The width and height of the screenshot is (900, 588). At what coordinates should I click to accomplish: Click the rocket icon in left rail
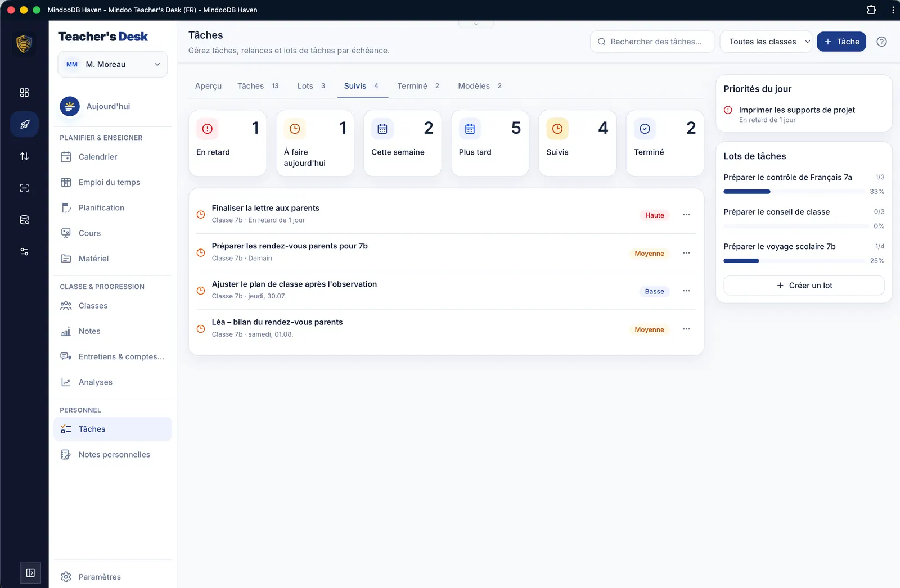(24, 124)
